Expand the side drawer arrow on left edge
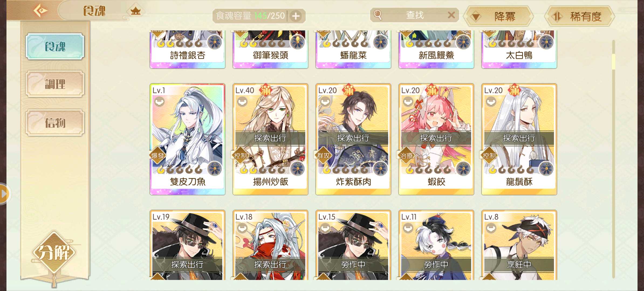 coord(4,193)
